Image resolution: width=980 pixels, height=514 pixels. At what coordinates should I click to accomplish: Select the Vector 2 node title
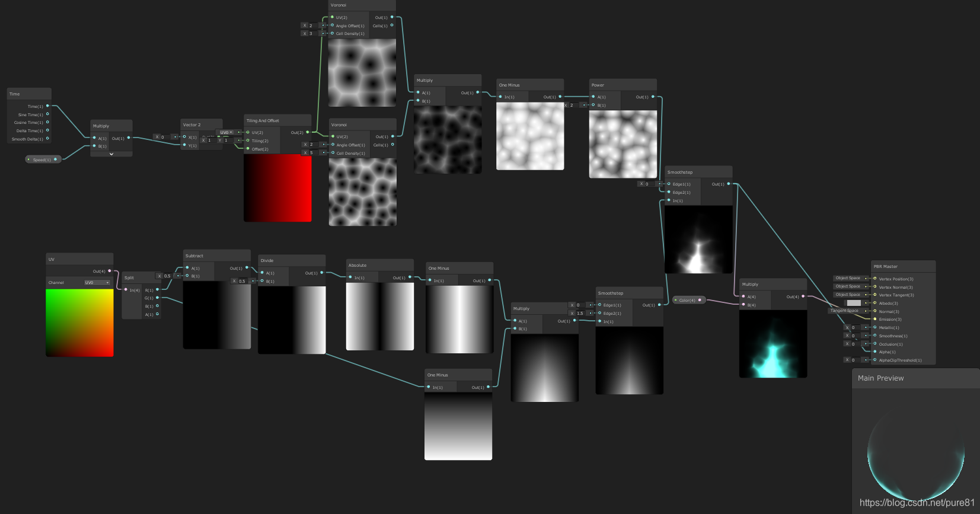pyautogui.click(x=191, y=124)
